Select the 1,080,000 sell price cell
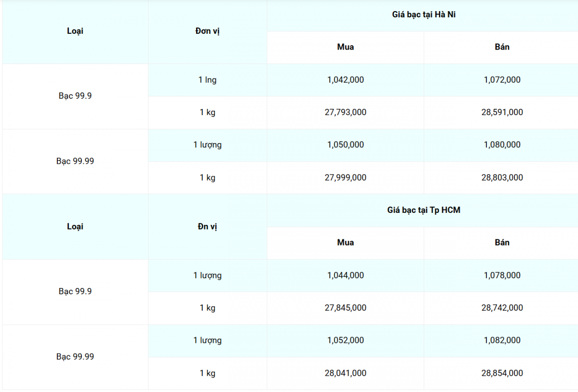Image resolution: width=578 pixels, height=392 pixels. tap(502, 145)
